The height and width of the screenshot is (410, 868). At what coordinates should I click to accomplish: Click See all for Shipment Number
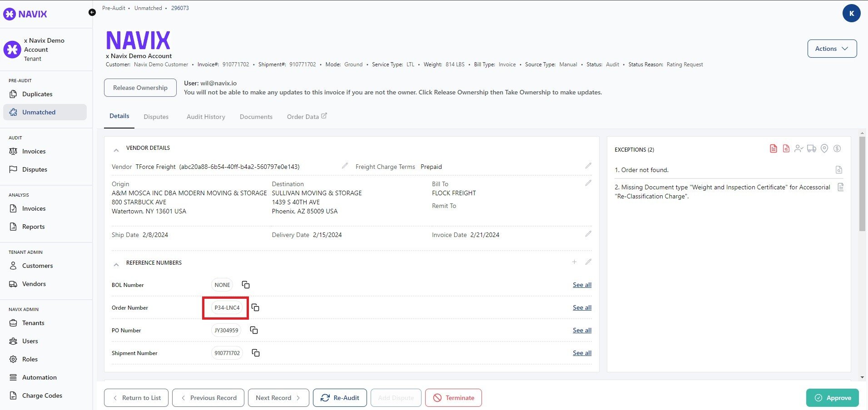click(x=582, y=353)
